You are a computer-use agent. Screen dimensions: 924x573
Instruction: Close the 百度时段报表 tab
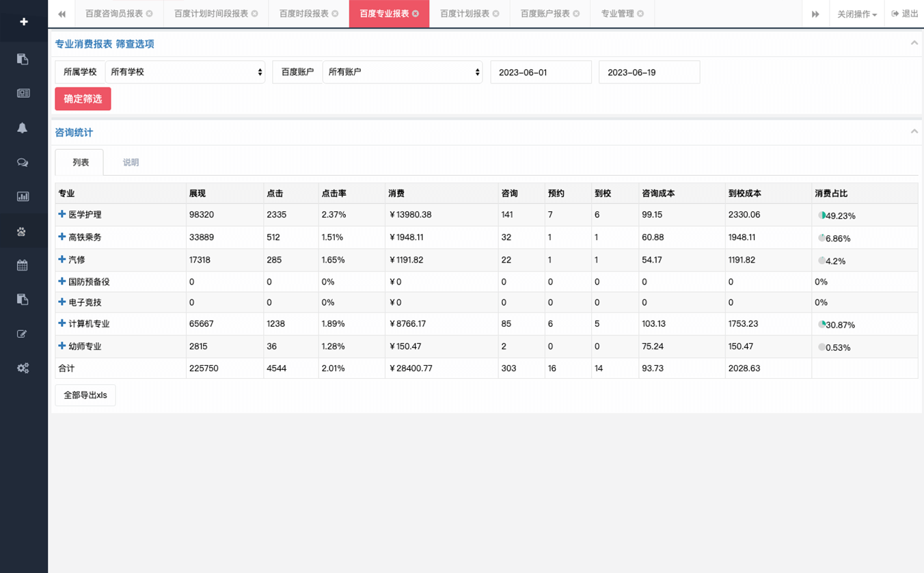[335, 14]
